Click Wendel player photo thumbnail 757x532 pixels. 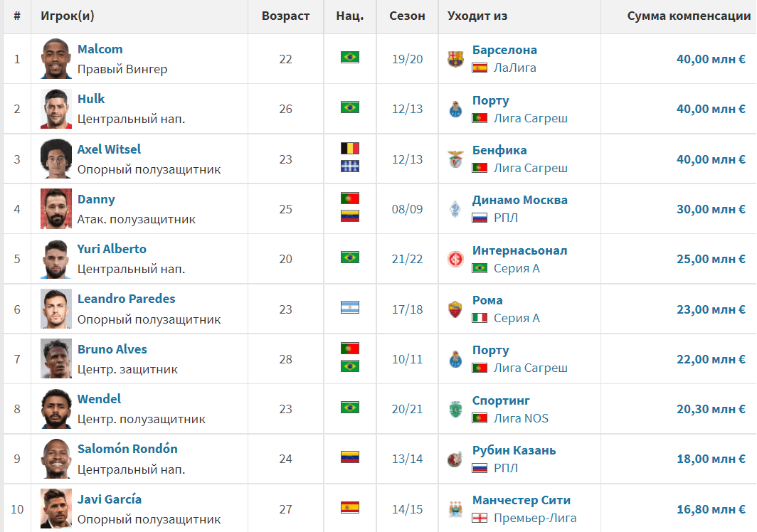tap(56, 409)
